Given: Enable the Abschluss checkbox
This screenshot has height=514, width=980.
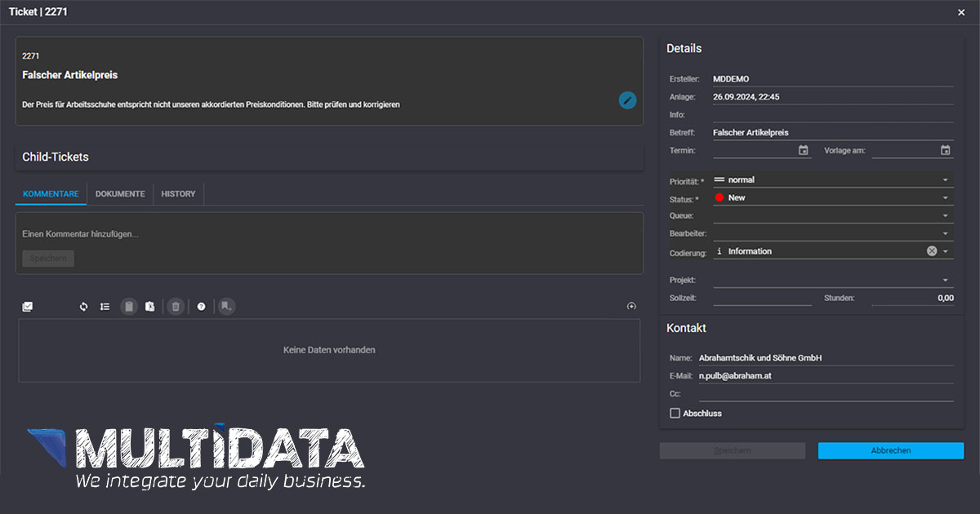Looking at the screenshot, I should (x=675, y=414).
